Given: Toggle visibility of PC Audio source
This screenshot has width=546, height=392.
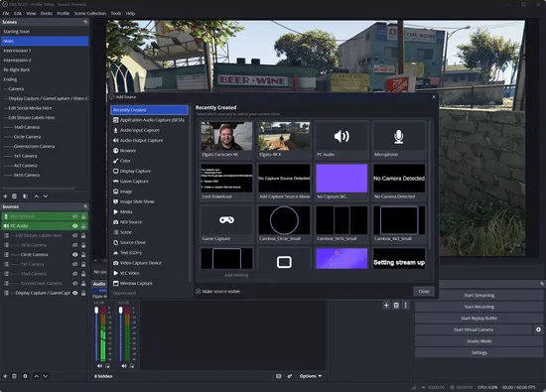Looking at the screenshot, I should tap(74, 226).
